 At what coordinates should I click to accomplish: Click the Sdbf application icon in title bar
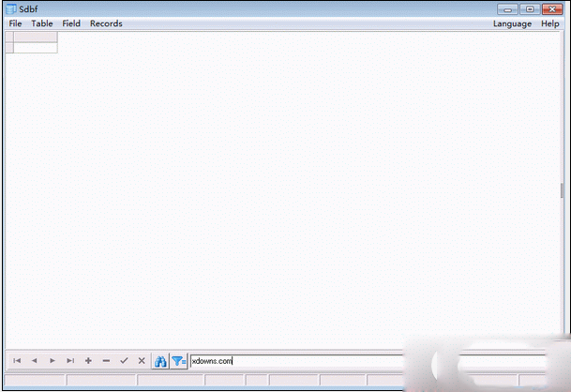click(10, 8)
